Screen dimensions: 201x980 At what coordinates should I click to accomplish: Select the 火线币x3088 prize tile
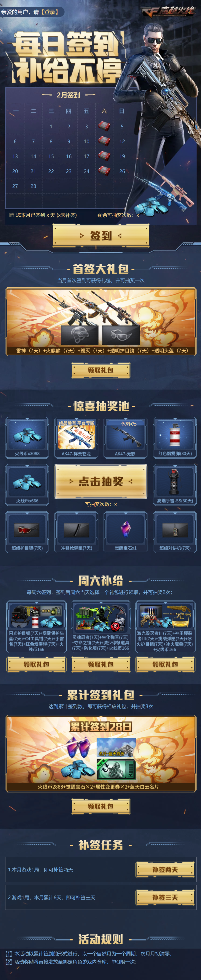coord(27,437)
